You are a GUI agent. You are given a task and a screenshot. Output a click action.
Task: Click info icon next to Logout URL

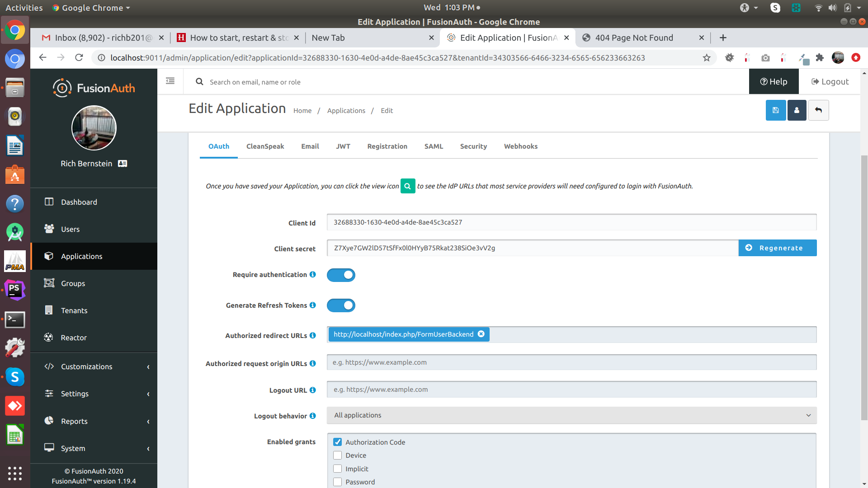pyautogui.click(x=312, y=390)
